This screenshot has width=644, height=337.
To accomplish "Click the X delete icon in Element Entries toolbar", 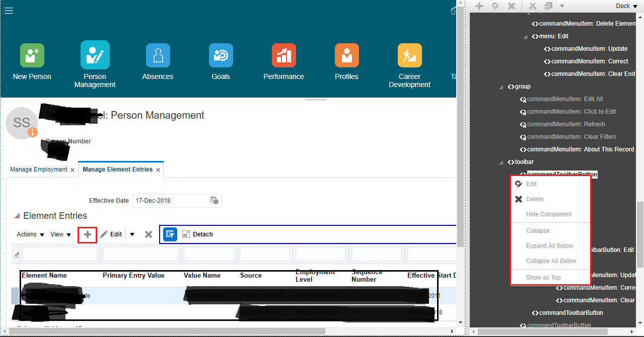I will pos(149,234).
